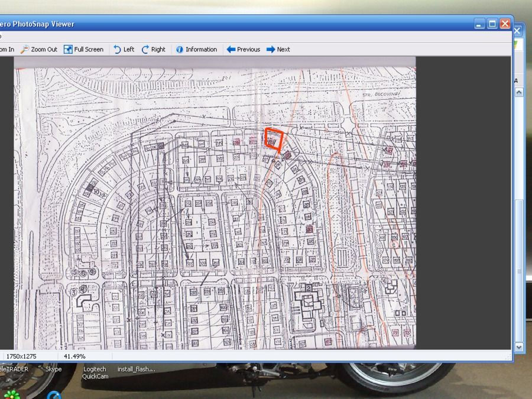
Task: Click the 41.49% zoom value in the status bar
Action: pyautogui.click(x=74, y=356)
